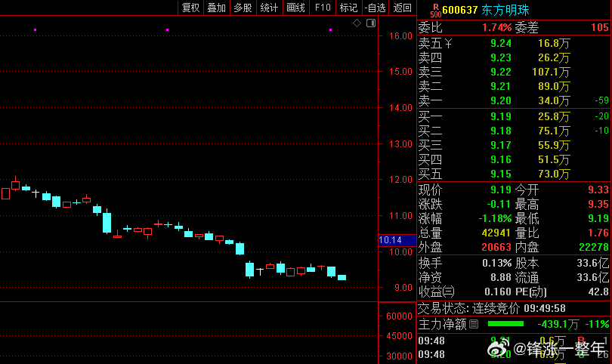Click the 交易状态 连续竞价 status line

point(492,309)
